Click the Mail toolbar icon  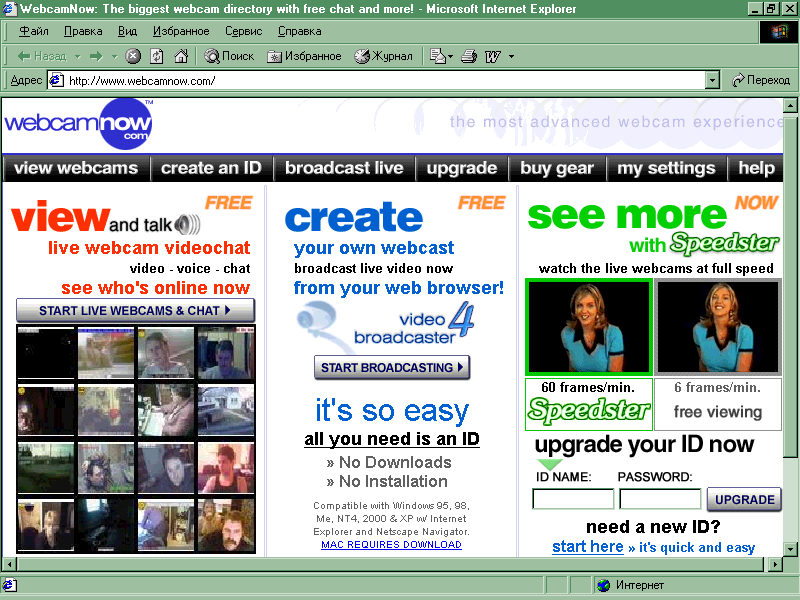pyautogui.click(x=438, y=56)
